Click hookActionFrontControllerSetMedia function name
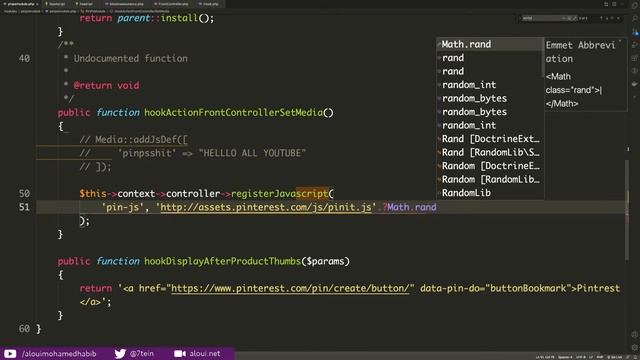The height and width of the screenshot is (360, 640). click(233, 113)
